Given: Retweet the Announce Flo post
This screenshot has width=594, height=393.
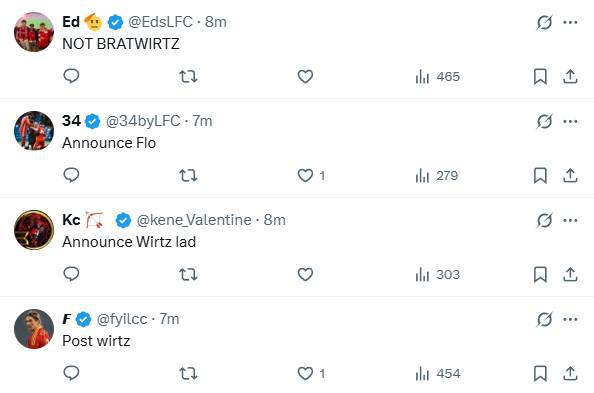Looking at the screenshot, I should pos(188,175).
